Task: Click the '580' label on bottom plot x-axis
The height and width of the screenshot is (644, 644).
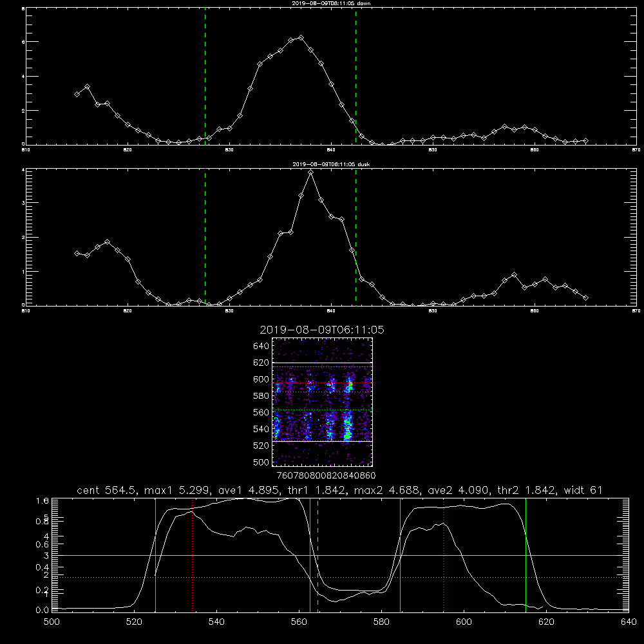Action: (x=381, y=622)
